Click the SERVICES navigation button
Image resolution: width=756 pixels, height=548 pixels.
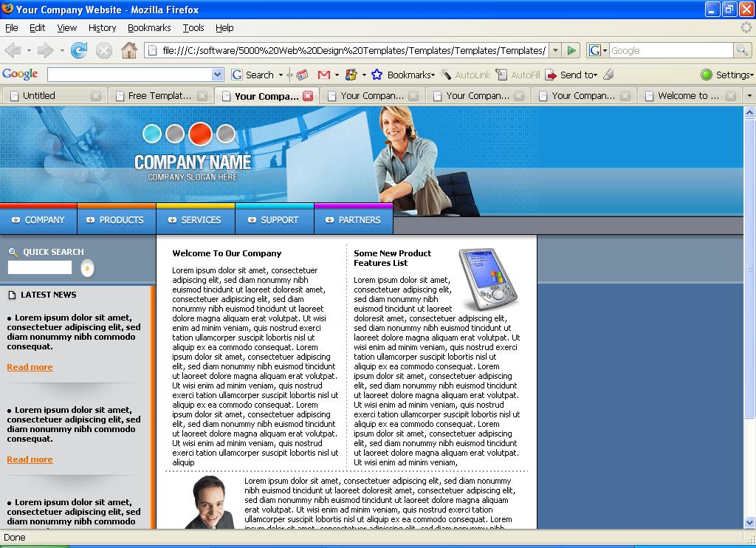click(x=195, y=220)
